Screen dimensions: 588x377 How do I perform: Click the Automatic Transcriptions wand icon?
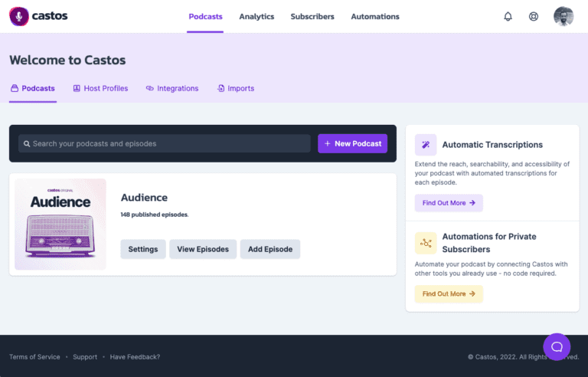point(426,145)
